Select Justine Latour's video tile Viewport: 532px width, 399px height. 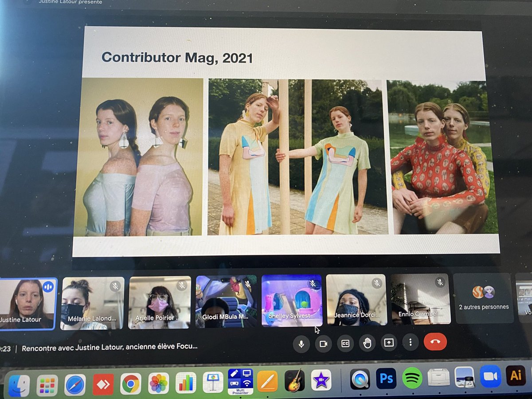pos(28,304)
